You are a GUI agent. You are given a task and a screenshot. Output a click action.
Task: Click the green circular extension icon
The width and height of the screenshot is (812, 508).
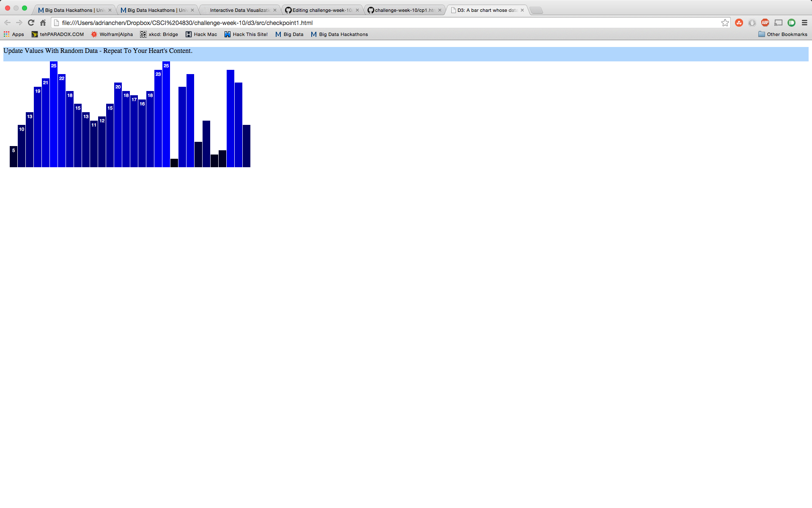(791, 23)
